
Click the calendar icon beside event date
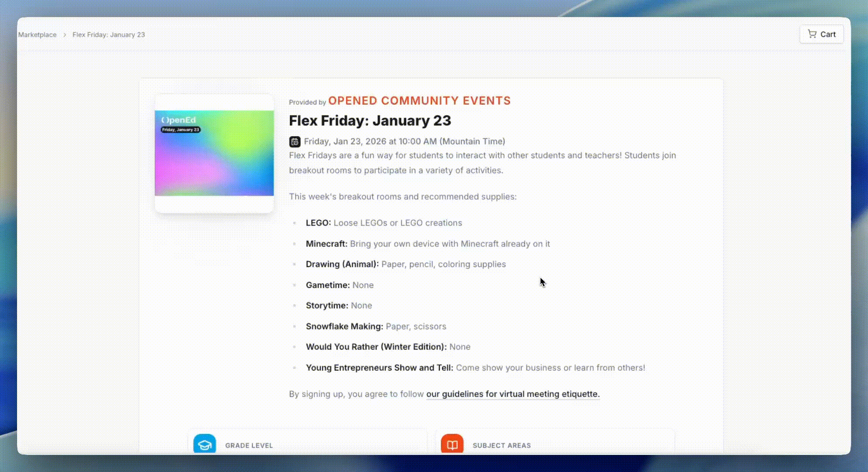click(295, 142)
